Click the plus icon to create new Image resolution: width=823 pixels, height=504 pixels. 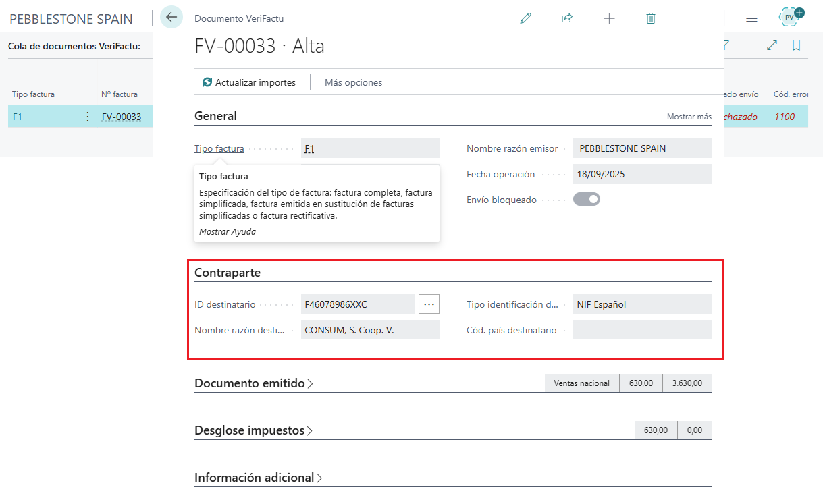609,19
